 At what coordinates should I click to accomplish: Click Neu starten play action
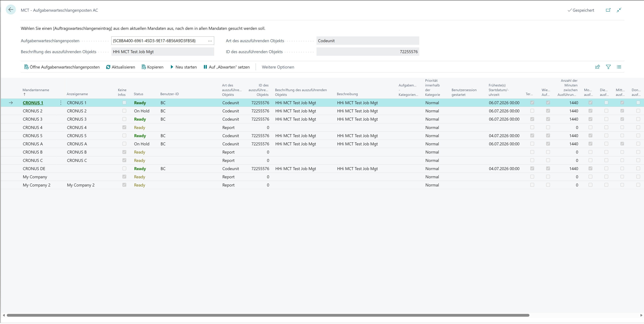[x=183, y=67]
